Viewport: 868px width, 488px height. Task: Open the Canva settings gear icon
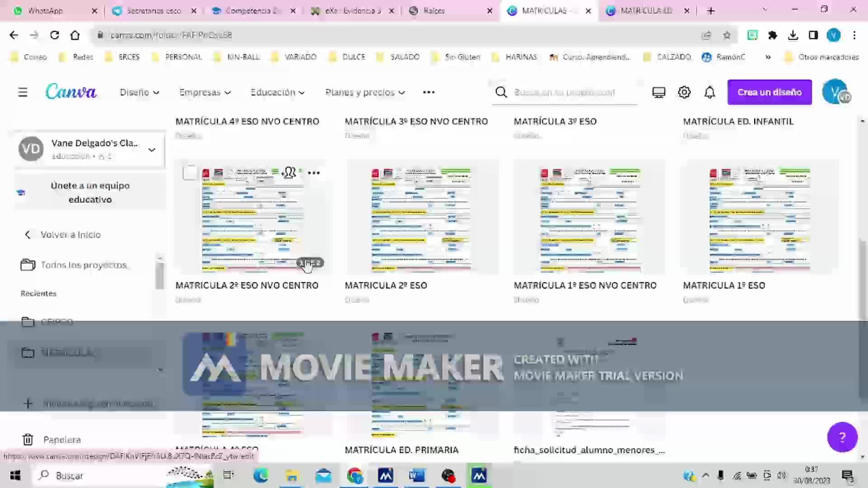(684, 92)
